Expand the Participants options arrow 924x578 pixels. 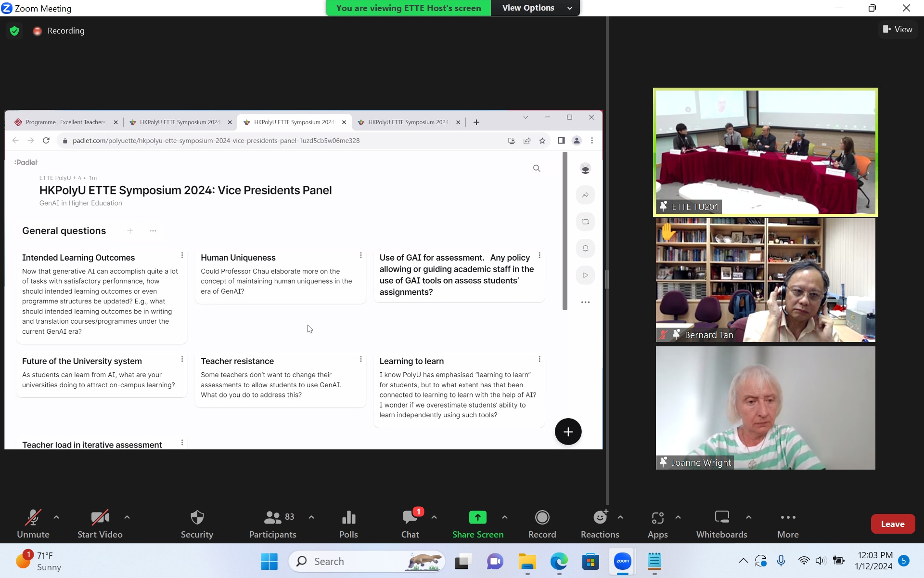pyautogui.click(x=311, y=517)
